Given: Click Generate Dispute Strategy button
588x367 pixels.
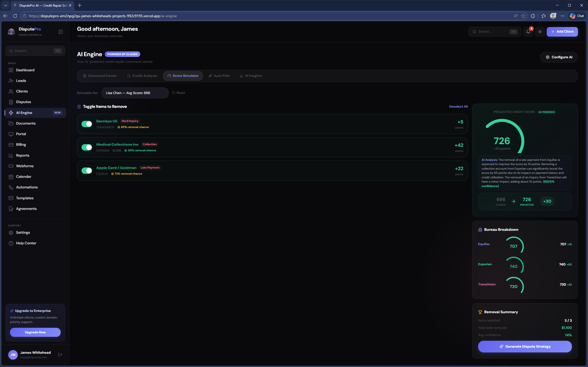Looking at the screenshot, I should click(x=525, y=347).
